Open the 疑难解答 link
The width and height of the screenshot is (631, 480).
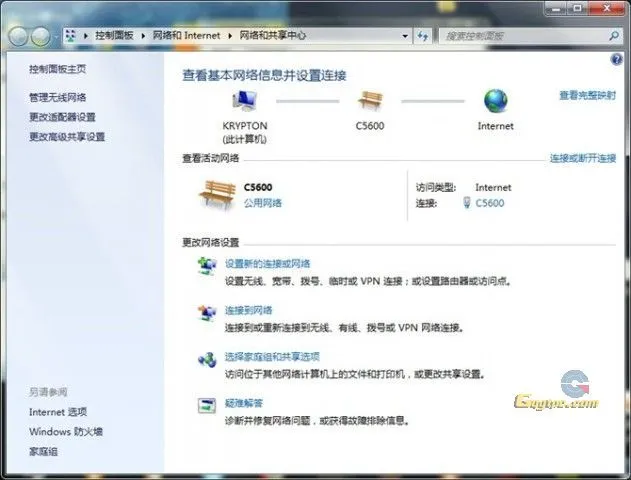tap(243, 403)
